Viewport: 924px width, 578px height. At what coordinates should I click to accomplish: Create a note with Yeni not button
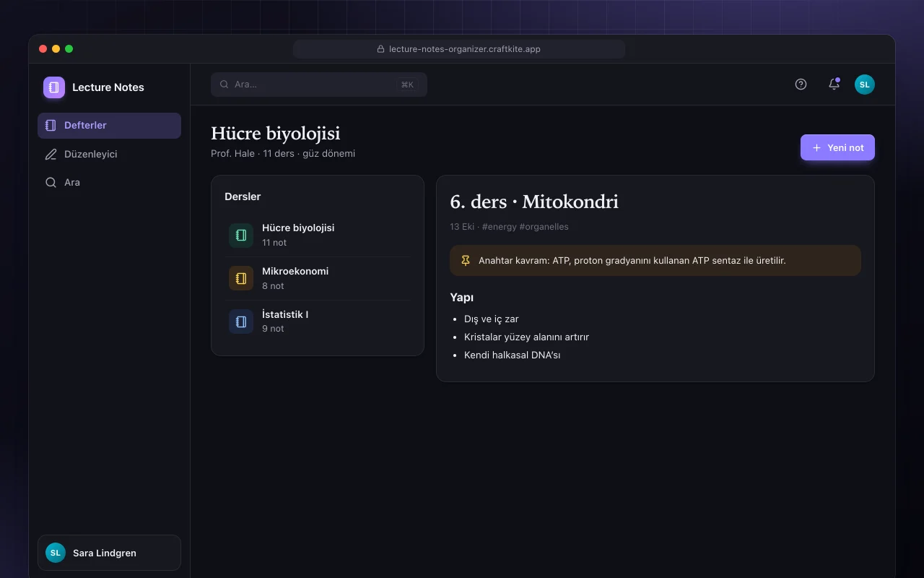click(x=837, y=147)
